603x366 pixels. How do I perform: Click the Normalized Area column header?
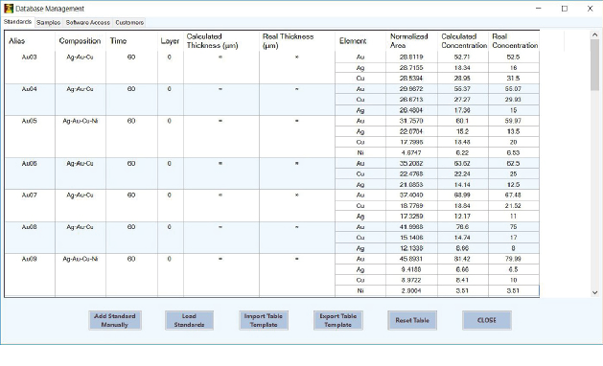[x=411, y=41]
